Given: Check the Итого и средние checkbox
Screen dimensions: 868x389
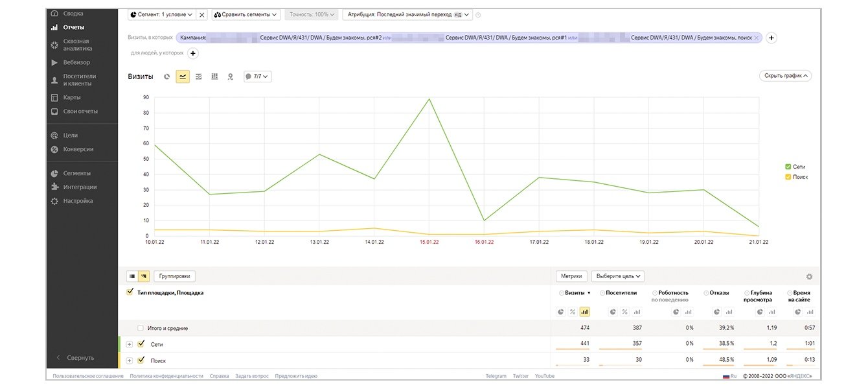Looking at the screenshot, I should [x=141, y=328].
